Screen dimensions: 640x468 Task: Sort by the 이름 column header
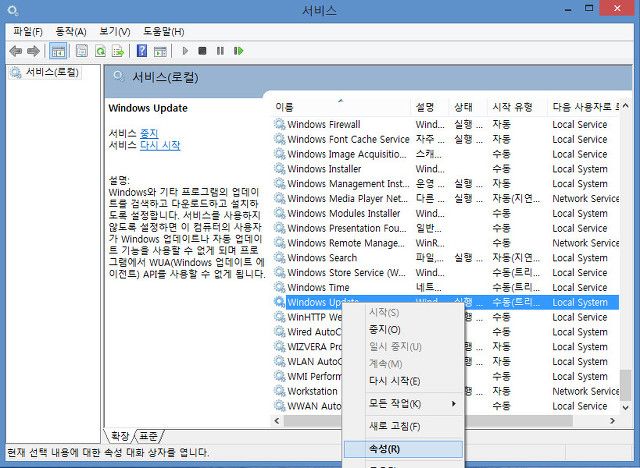pyautogui.click(x=341, y=107)
